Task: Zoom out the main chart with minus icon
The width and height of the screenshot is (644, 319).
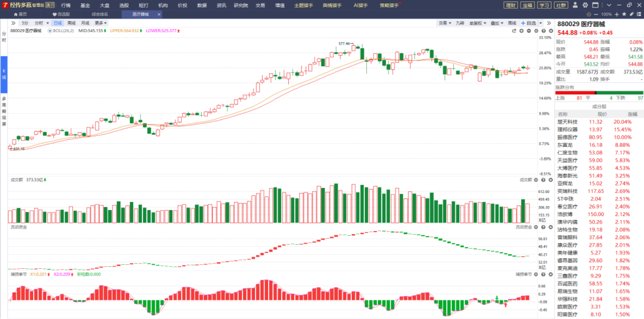Action: click(529, 31)
